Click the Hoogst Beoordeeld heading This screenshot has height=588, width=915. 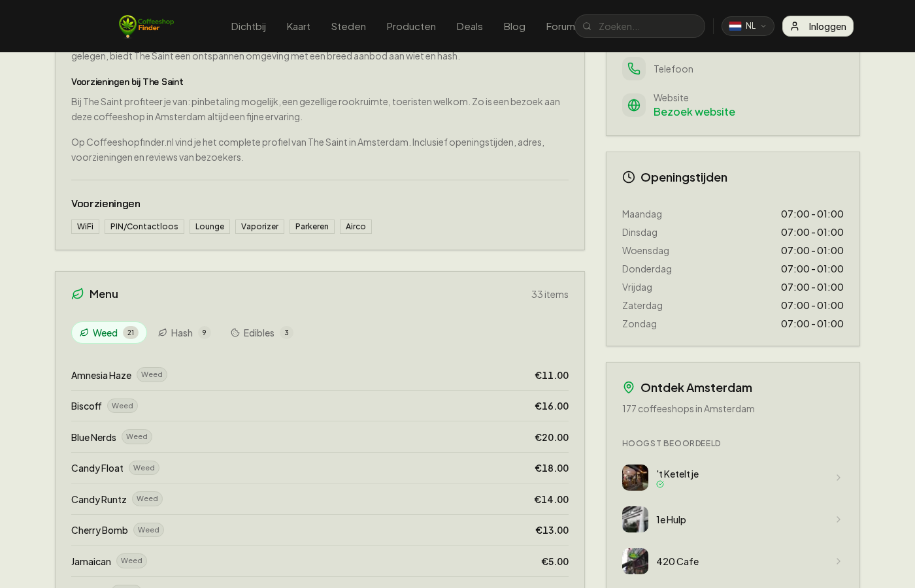671,443
